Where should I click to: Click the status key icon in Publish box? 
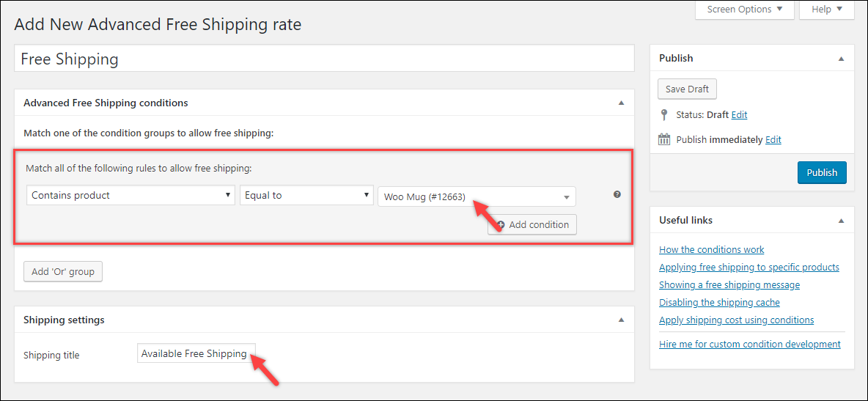point(663,114)
